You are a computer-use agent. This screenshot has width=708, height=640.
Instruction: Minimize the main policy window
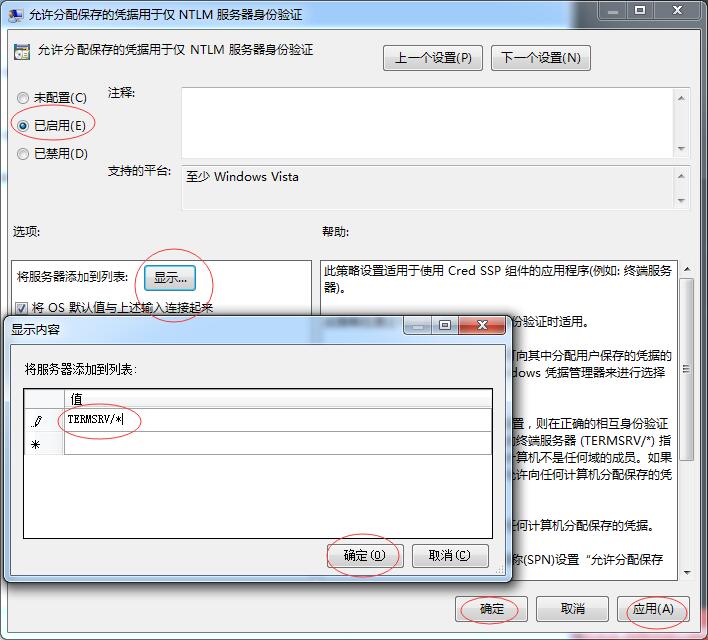click(613, 10)
